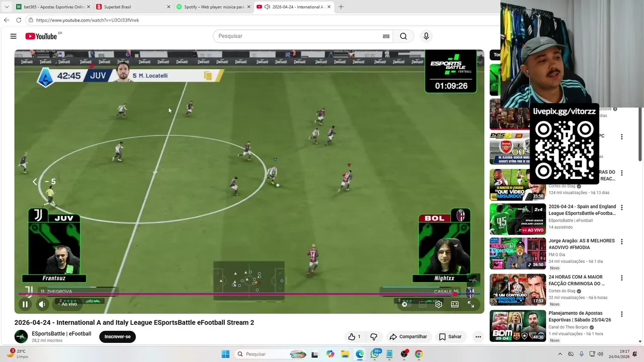Close the Superbet Brasil tab
644x362 pixels.
(x=168, y=7)
